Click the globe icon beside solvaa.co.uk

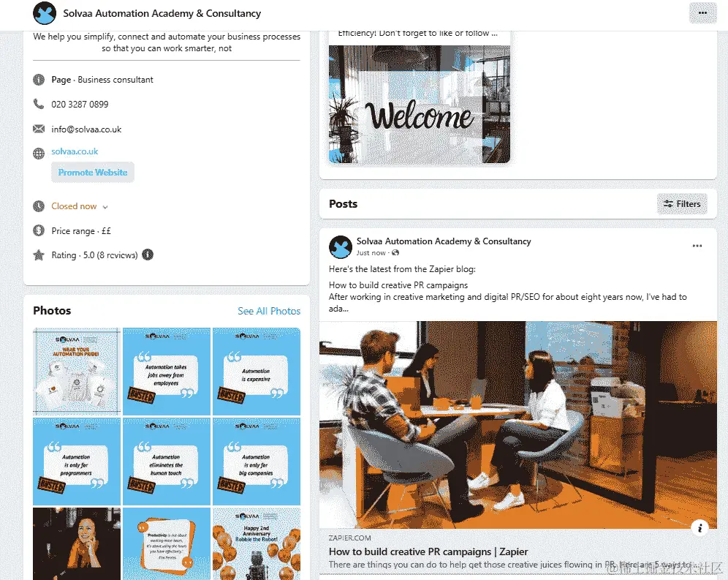coord(39,153)
